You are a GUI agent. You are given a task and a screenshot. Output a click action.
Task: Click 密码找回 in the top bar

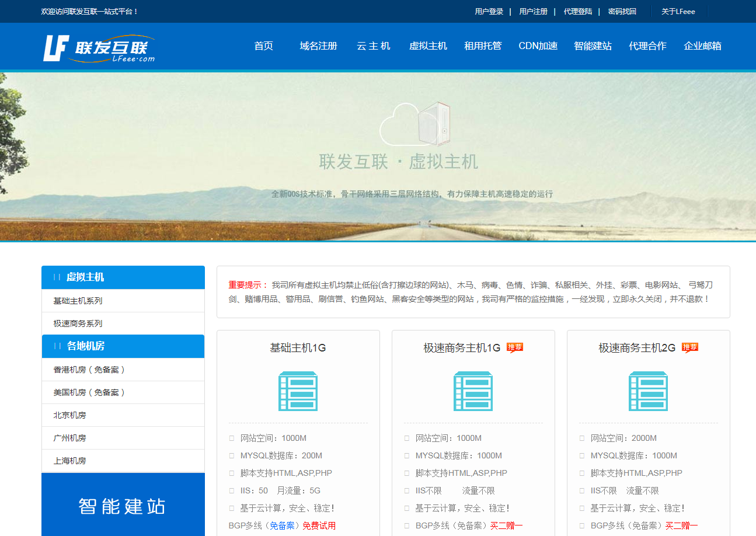tap(622, 12)
